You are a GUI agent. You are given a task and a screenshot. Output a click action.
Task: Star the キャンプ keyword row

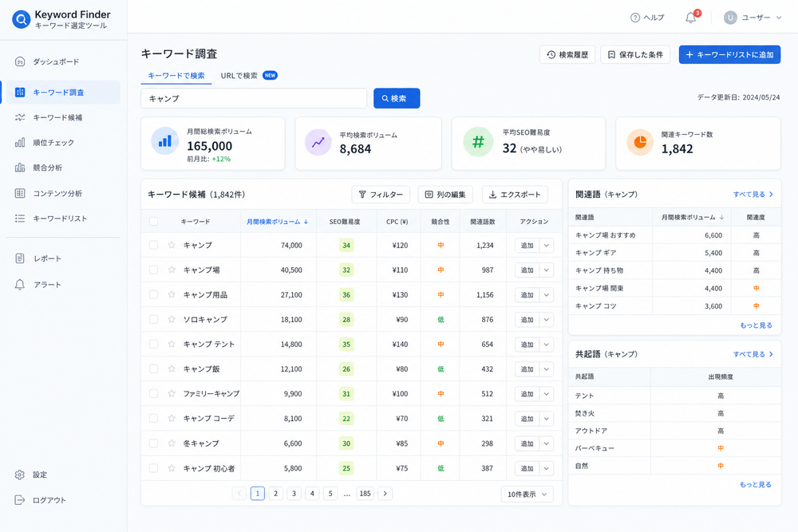coord(172,245)
